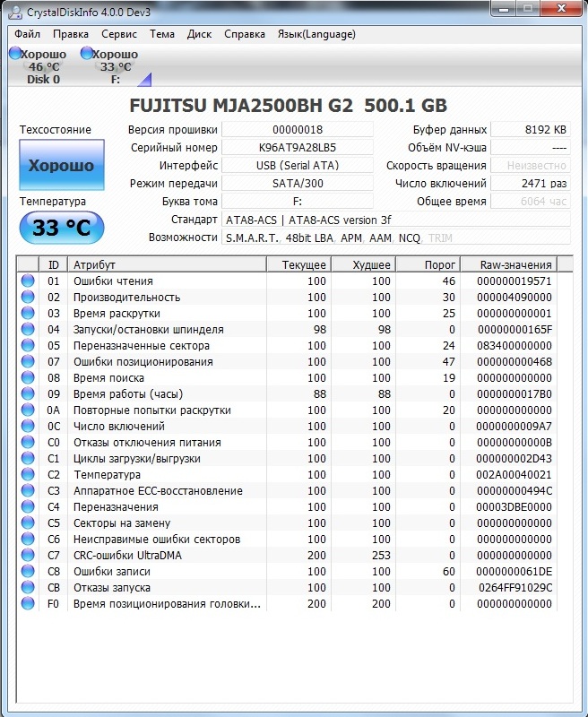Click the serial number field K96AT9A28LB5
Image resolution: width=588 pixels, height=717 pixels.
coord(297,148)
